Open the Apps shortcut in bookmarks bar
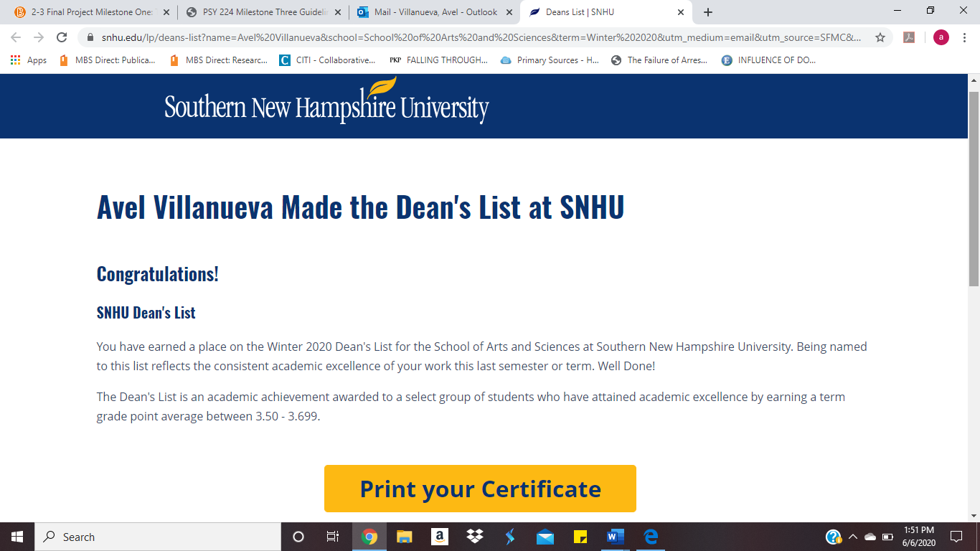Image resolution: width=980 pixels, height=551 pixels. click(x=29, y=60)
